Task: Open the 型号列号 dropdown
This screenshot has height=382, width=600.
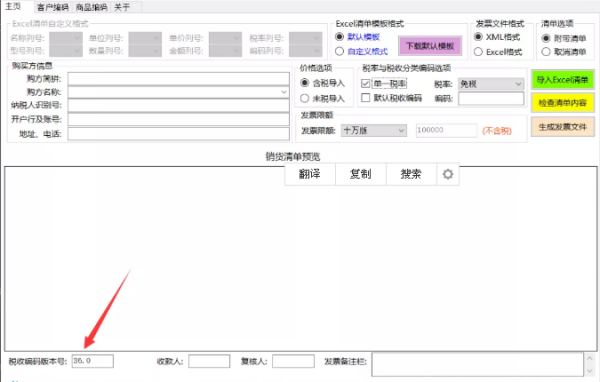Action: point(66,51)
